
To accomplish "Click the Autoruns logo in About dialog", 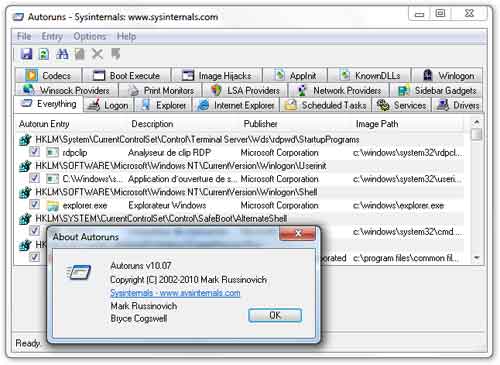I will [79, 272].
